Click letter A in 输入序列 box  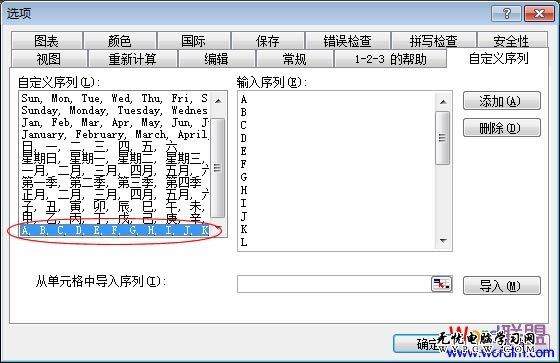(x=244, y=99)
